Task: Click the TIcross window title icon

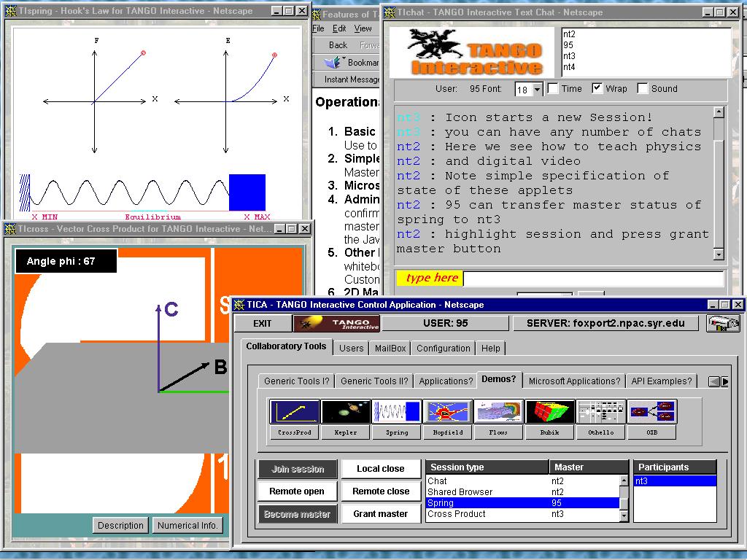Action: click(x=10, y=228)
